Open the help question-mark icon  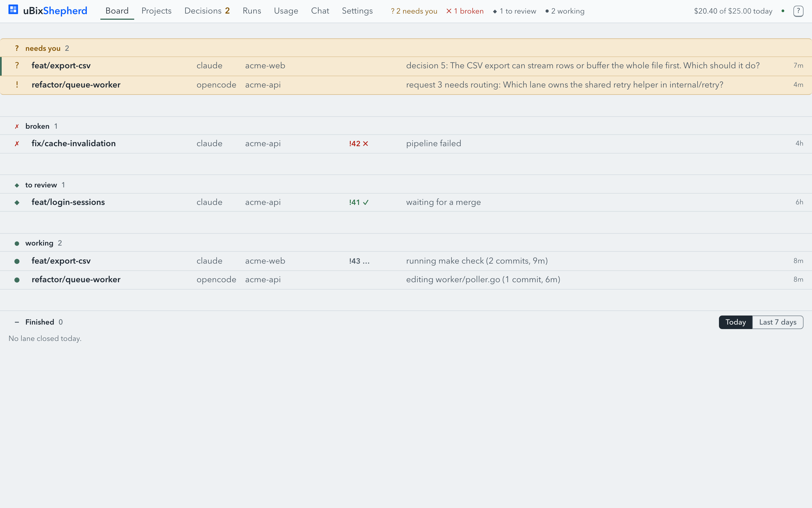798,11
